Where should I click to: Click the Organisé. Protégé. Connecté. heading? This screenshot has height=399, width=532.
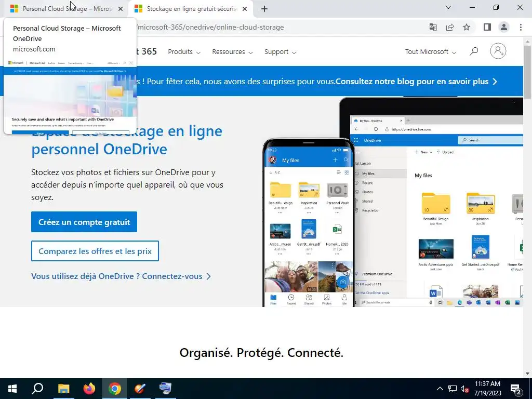pyautogui.click(x=261, y=353)
